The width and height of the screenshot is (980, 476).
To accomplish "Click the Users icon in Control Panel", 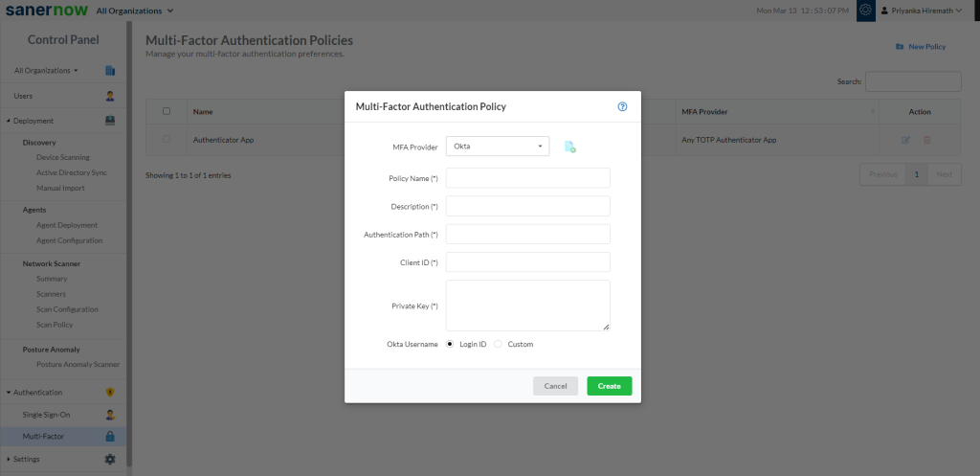I will coord(110,96).
